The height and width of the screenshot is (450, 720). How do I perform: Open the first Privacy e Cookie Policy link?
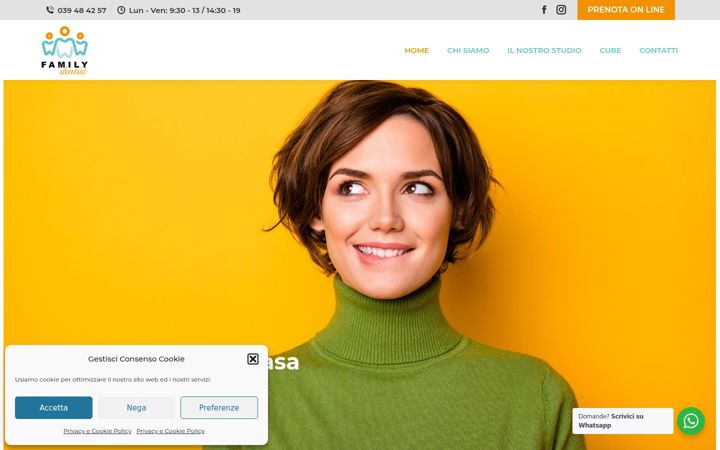(97, 431)
